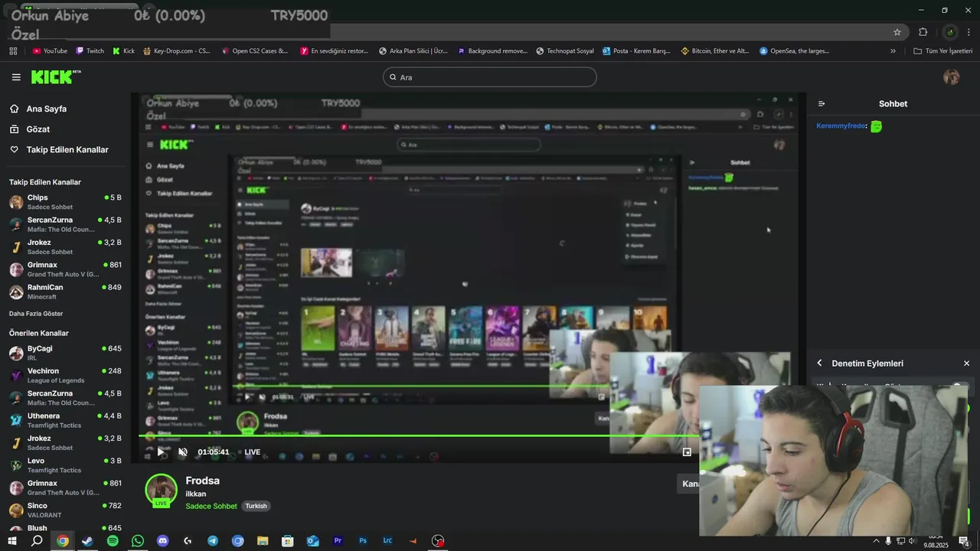Open the Key-Drop.com bookmark
This screenshot has width=980, height=551.
coord(177,51)
